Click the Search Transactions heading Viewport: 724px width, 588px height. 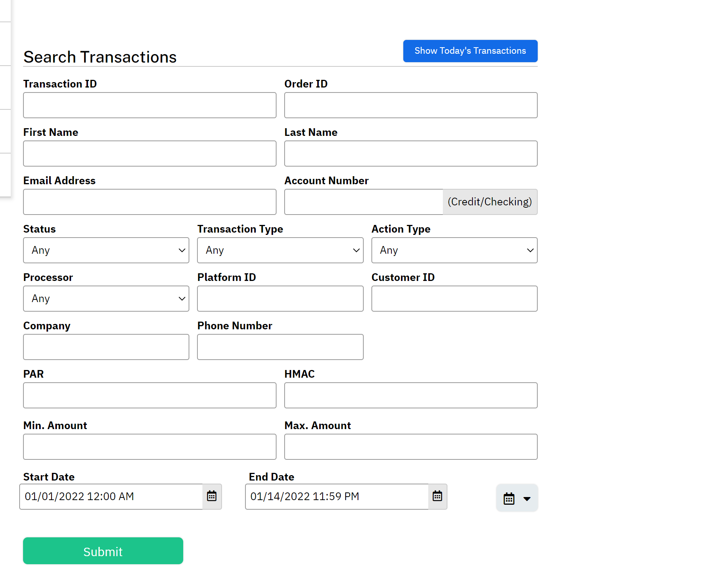click(100, 57)
